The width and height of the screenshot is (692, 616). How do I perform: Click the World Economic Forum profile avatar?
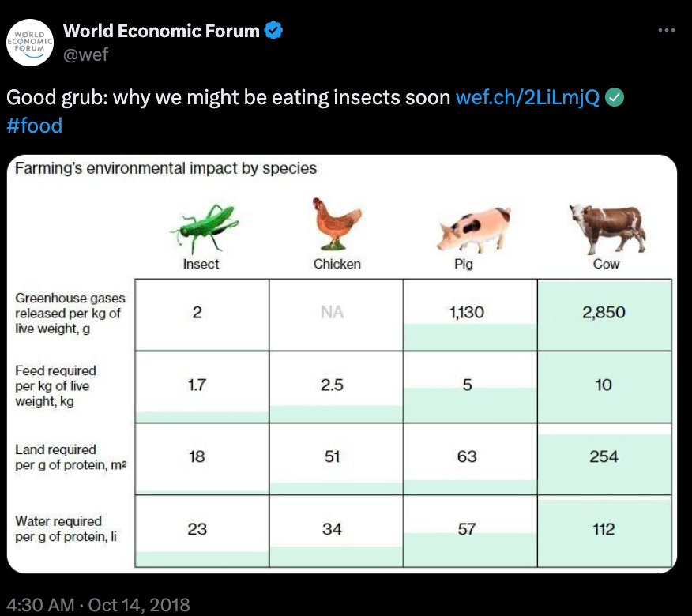coord(30,43)
